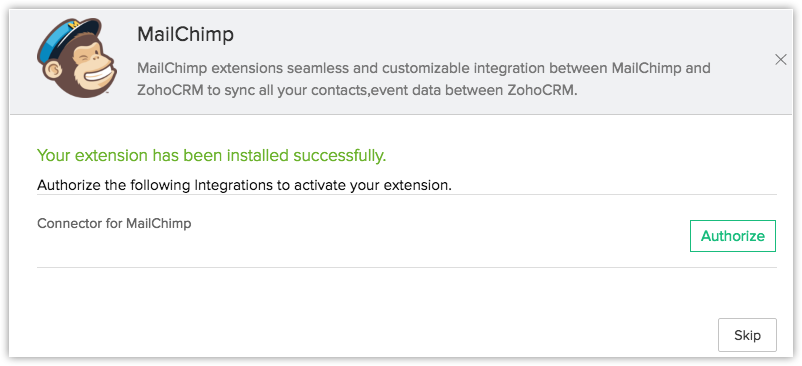The image size is (802, 366).
Task: Skip the authorization step
Action: tap(747, 335)
